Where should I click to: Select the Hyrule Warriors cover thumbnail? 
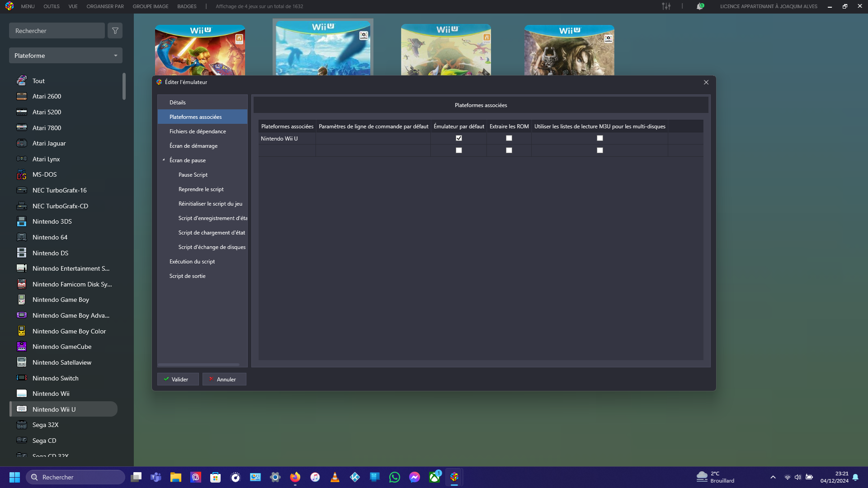coord(200,50)
